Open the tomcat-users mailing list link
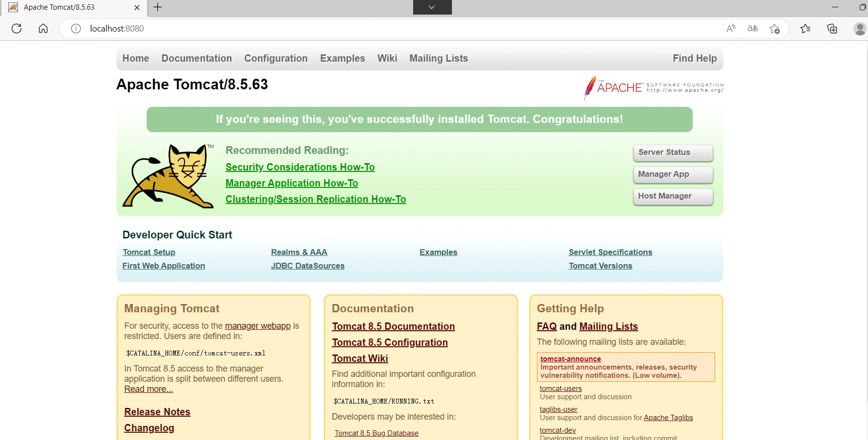 click(x=561, y=389)
